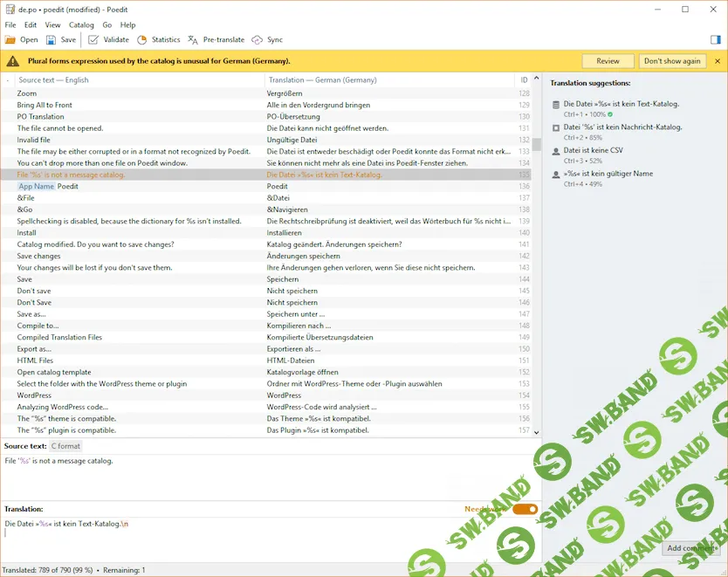
Task: Run Validate from the toolbar
Action: 93,40
